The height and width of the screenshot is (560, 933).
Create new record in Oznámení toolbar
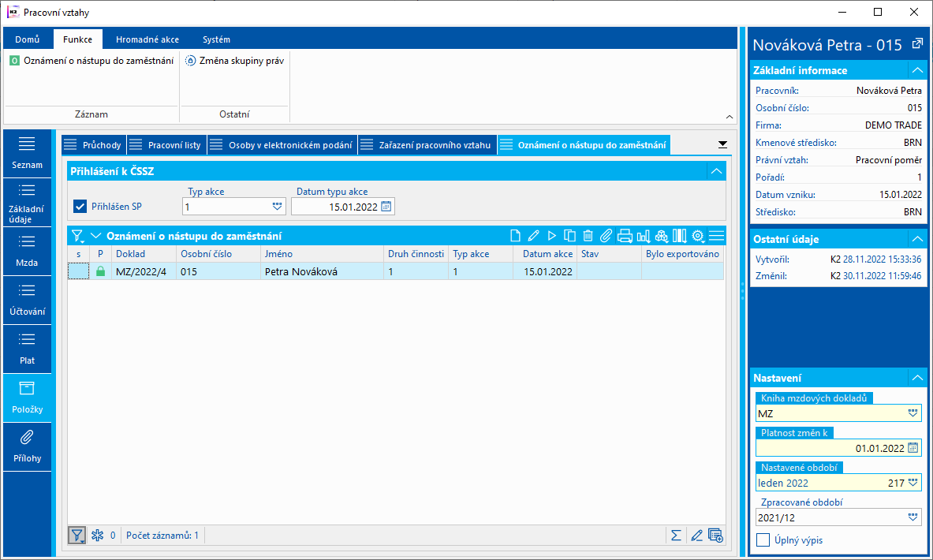click(x=515, y=237)
